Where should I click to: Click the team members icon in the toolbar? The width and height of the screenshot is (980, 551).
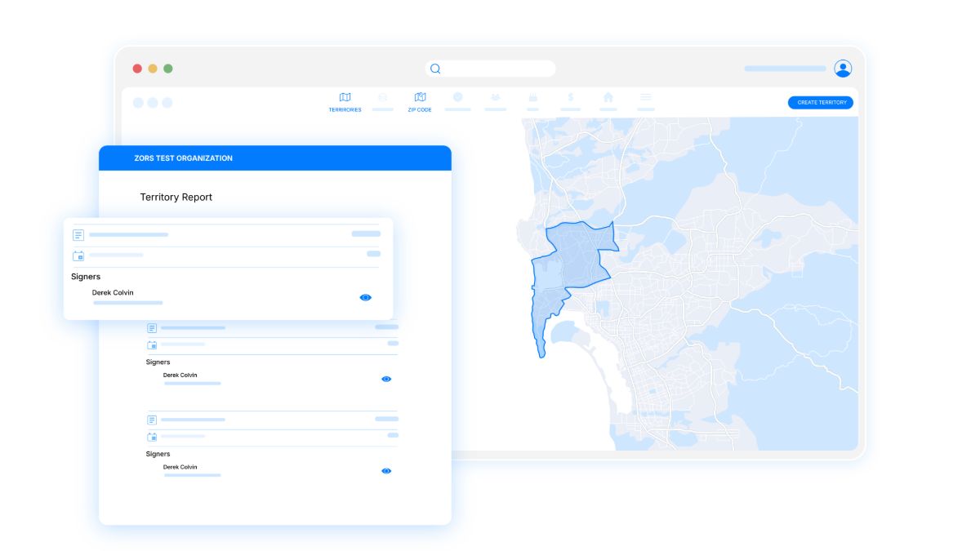495,96
